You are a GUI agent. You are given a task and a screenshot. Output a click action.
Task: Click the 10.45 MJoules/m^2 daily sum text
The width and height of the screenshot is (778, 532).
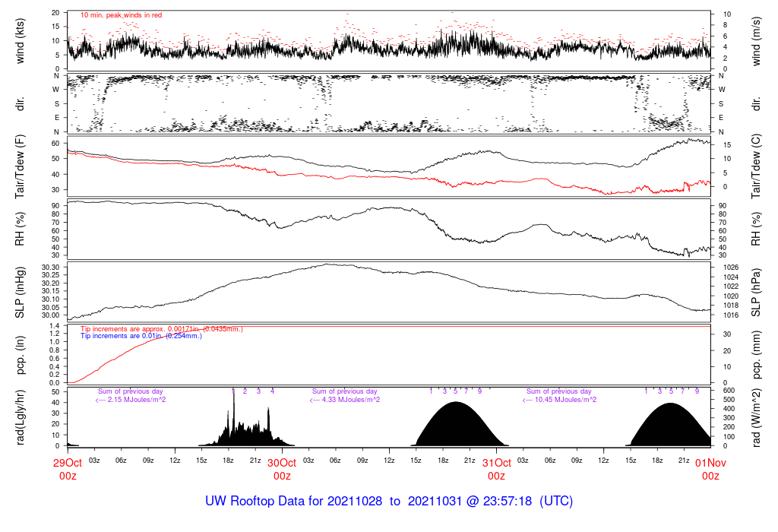[x=561, y=400]
